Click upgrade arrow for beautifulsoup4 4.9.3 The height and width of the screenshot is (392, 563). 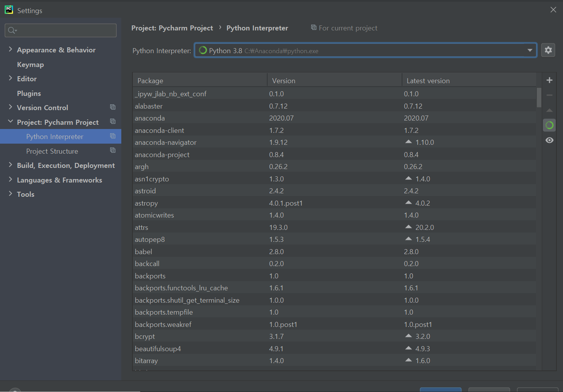click(x=409, y=348)
